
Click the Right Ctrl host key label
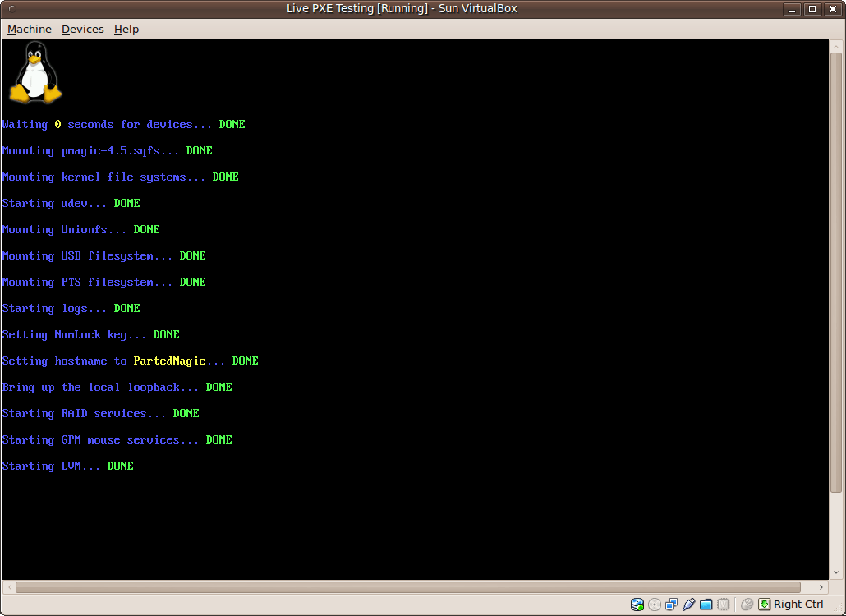(798, 605)
